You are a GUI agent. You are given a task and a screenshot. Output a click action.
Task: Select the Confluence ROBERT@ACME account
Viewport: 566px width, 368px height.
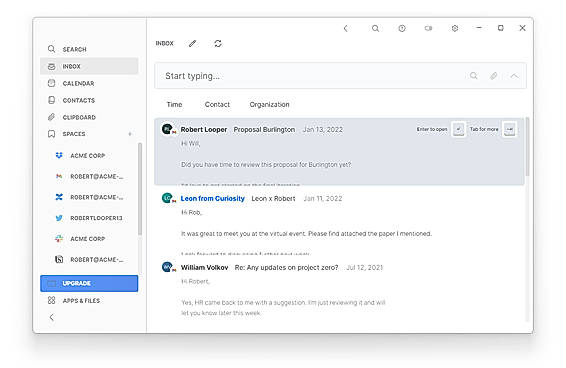89,197
